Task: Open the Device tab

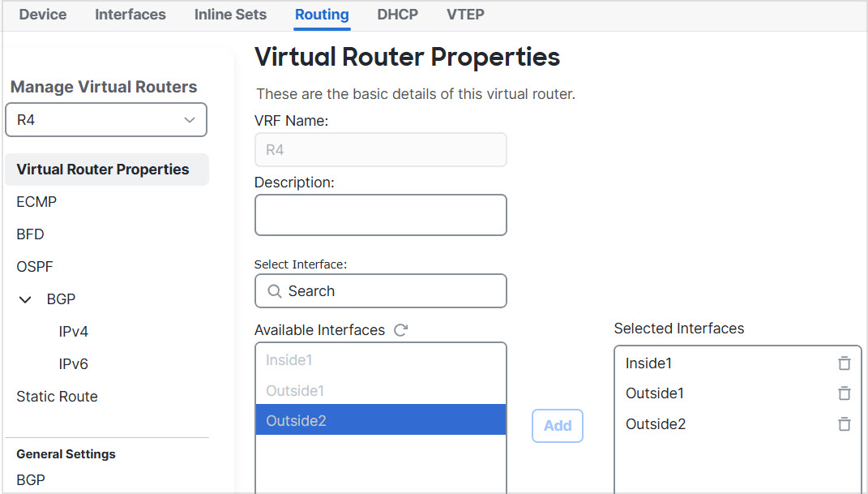Action: [x=42, y=15]
